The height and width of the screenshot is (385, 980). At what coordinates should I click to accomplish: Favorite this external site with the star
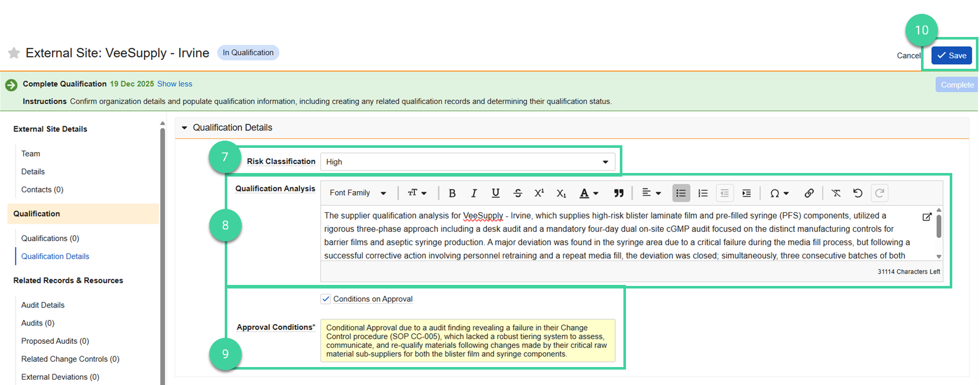[14, 53]
